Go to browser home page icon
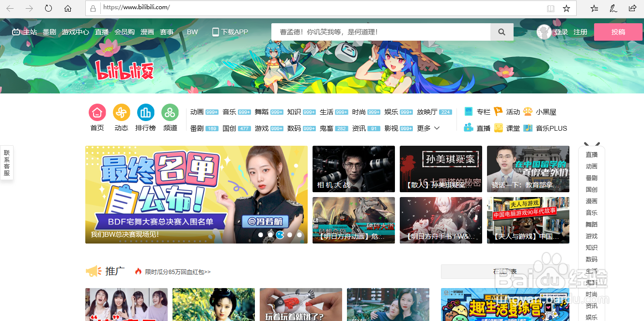 coord(68,8)
